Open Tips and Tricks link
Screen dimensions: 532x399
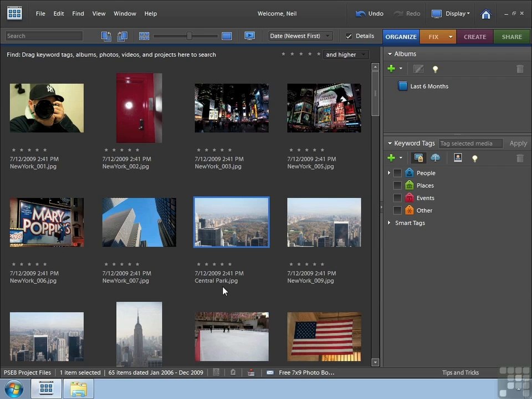click(x=461, y=372)
